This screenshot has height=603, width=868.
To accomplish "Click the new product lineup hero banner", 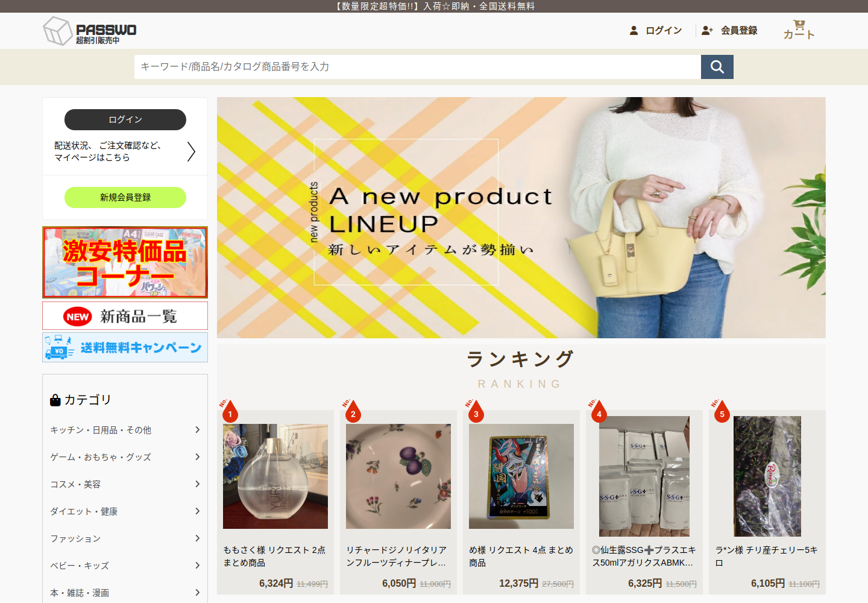I will (521, 218).
